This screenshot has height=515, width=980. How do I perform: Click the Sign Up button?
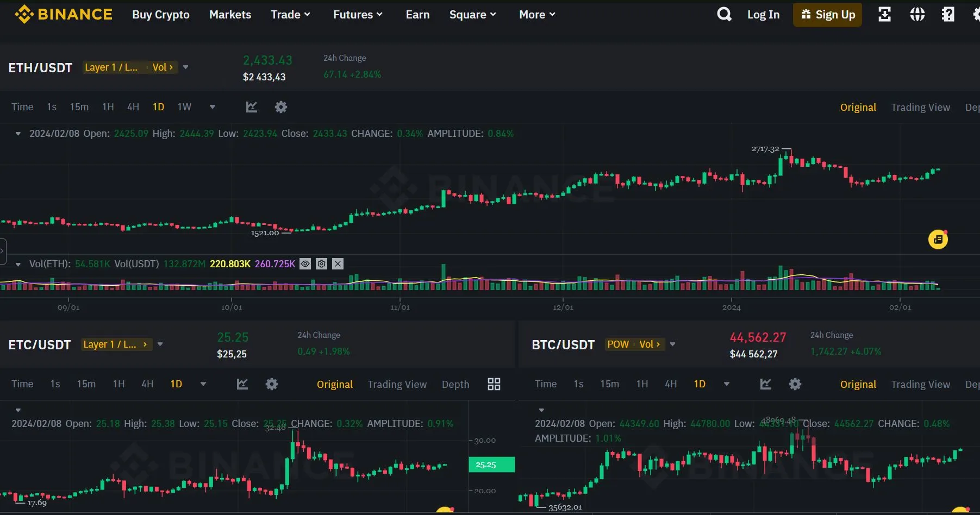click(827, 15)
